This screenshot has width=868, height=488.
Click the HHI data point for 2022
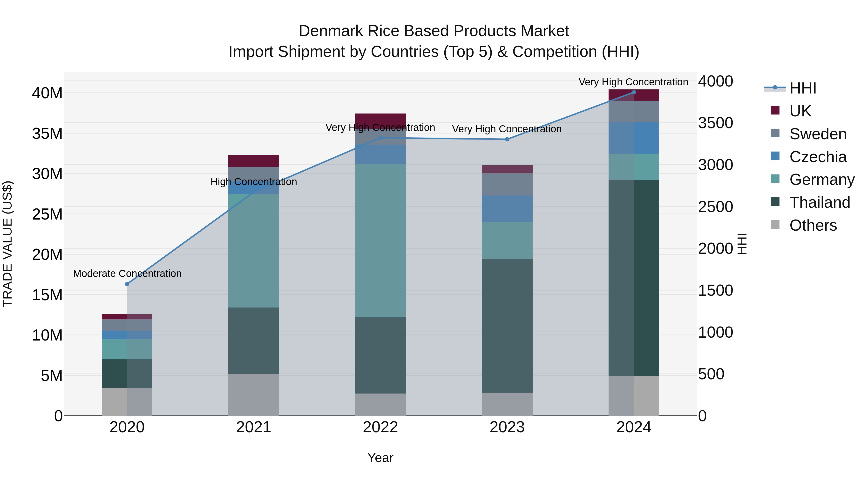point(380,138)
